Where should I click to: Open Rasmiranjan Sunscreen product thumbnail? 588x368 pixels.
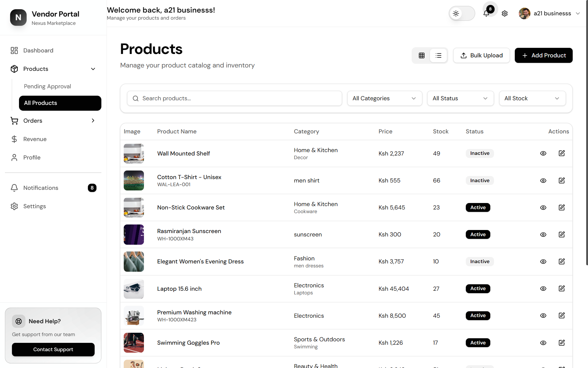pos(134,235)
